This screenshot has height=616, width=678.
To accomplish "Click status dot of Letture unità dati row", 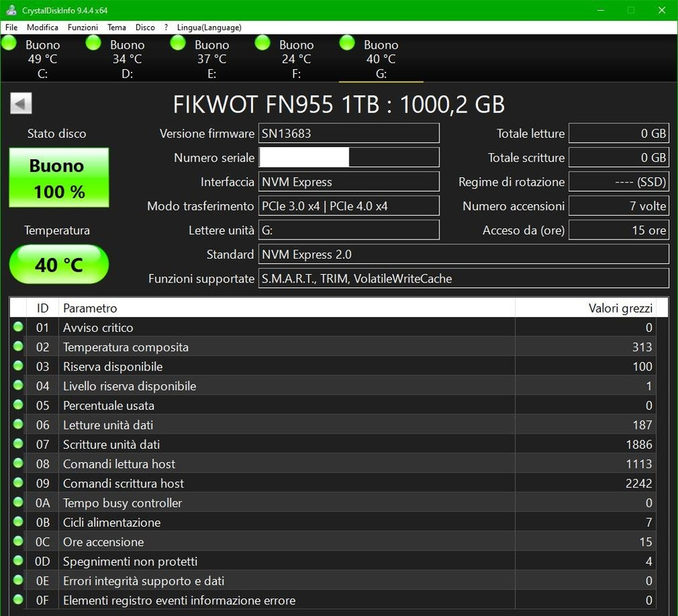I will (18, 424).
